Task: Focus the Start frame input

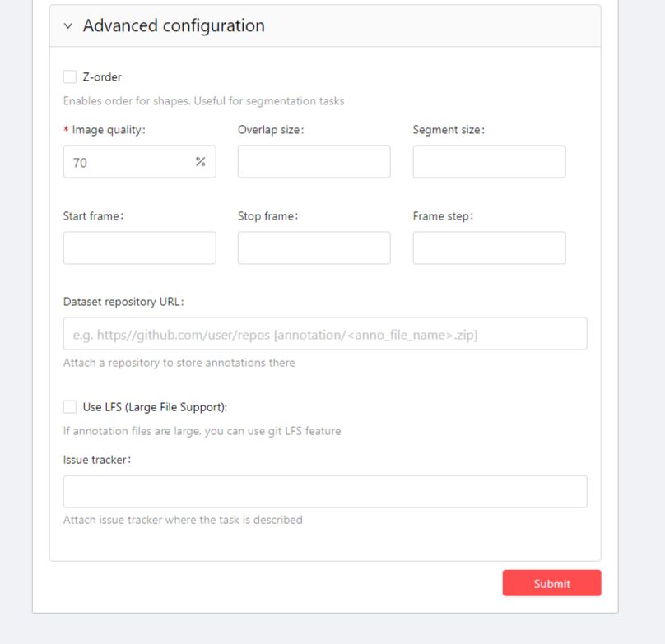Action: (x=139, y=248)
